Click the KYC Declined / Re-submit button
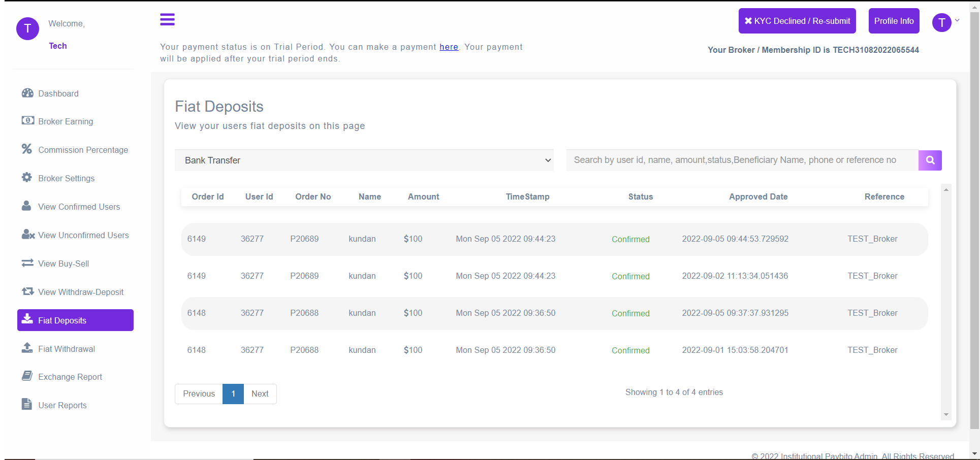980x460 pixels. tap(797, 21)
